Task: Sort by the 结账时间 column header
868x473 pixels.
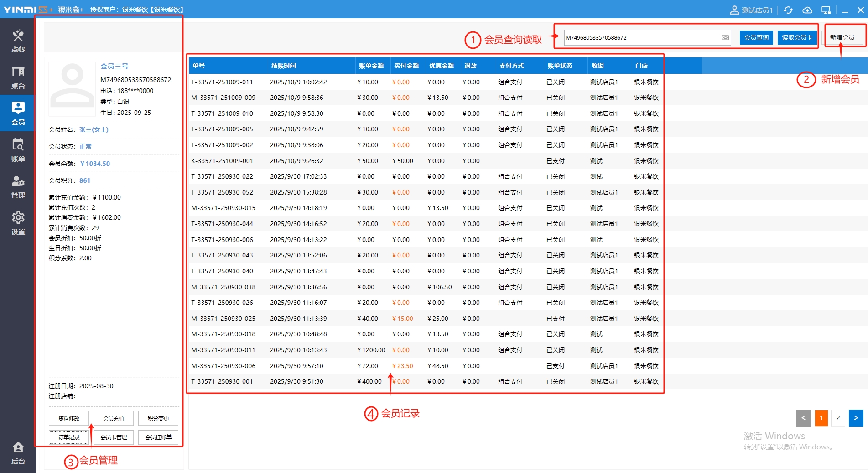Action: (x=283, y=66)
